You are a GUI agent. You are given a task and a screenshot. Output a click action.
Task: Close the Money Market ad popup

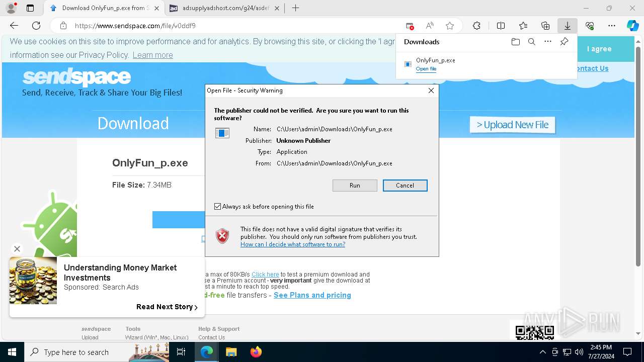(17, 248)
